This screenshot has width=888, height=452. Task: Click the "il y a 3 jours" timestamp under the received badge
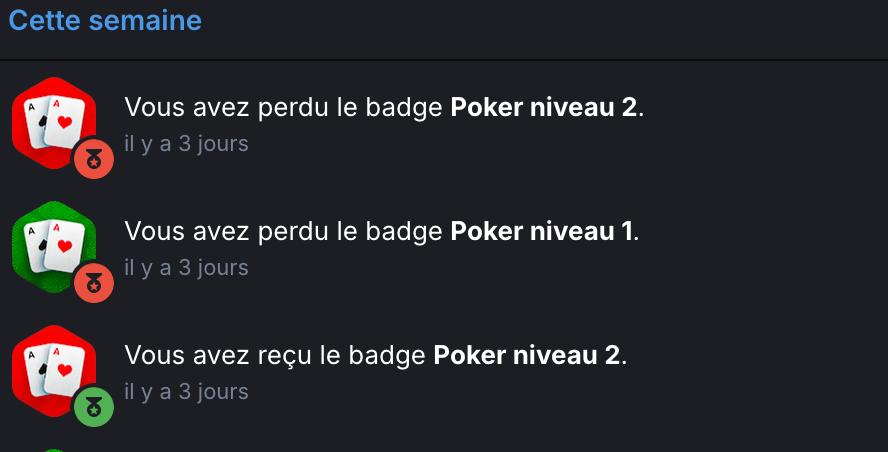point(186,392)
